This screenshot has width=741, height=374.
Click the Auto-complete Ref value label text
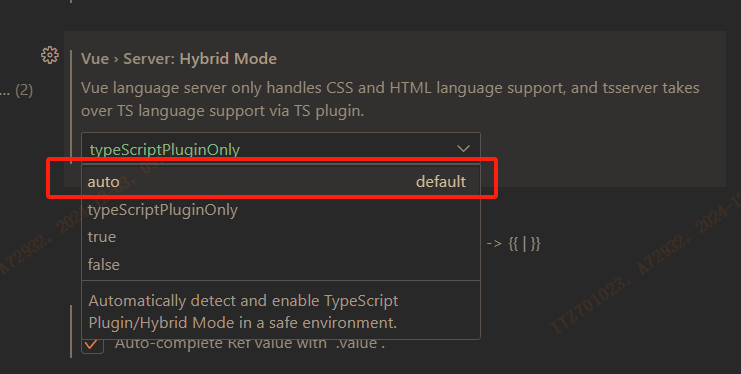(x=250, y=343)
